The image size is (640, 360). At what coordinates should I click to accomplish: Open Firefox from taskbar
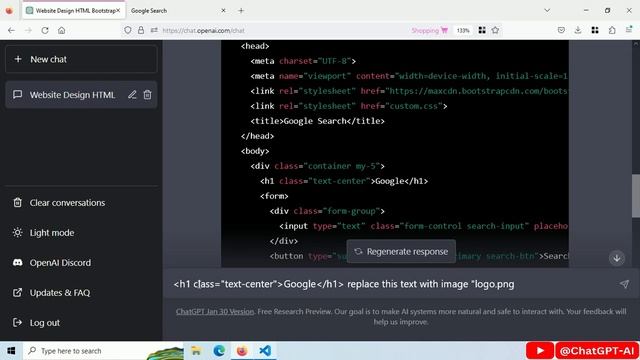(242, 351)
